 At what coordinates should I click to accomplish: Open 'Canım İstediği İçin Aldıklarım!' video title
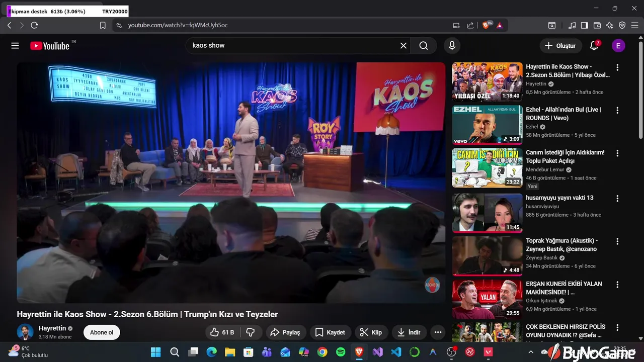pyautogui.click(x=565, y=156)
